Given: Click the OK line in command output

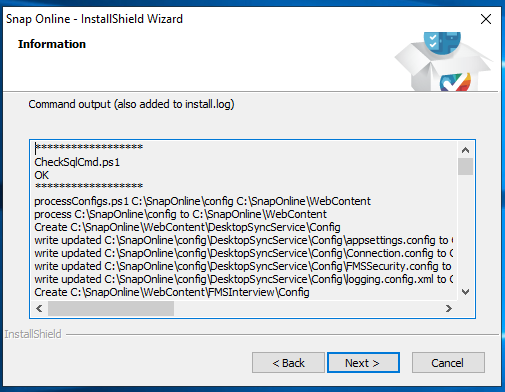Looking at the screenshot, I should [41, 175].
